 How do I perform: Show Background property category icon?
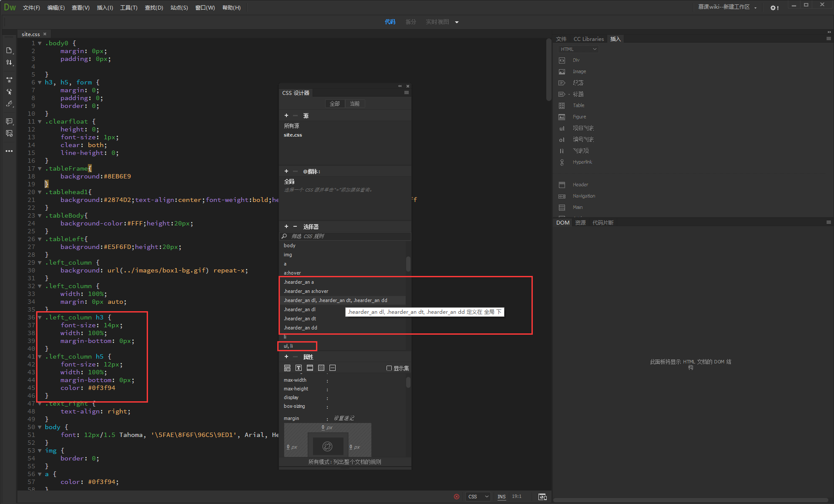pyautogui.click(x=321, y=368)
